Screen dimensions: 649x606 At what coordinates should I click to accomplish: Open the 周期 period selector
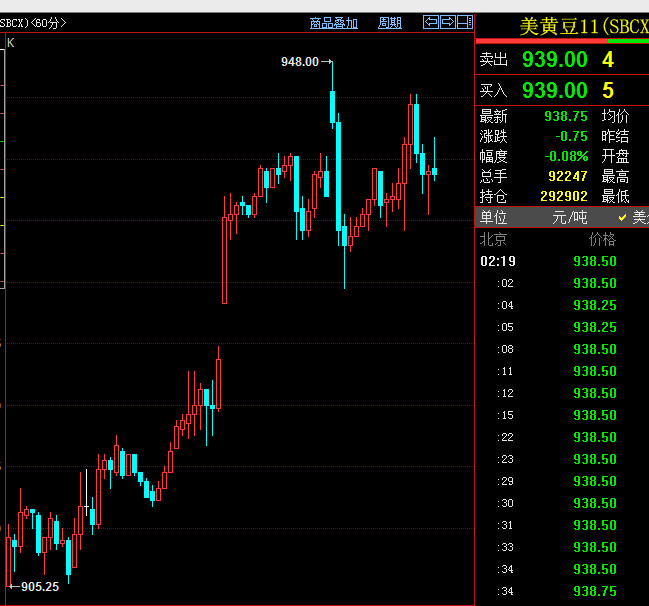[x=390, y=23]
